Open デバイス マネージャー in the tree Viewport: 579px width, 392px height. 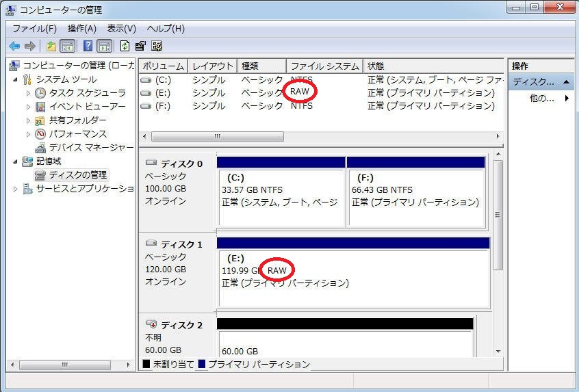click(x=91, y=147)
